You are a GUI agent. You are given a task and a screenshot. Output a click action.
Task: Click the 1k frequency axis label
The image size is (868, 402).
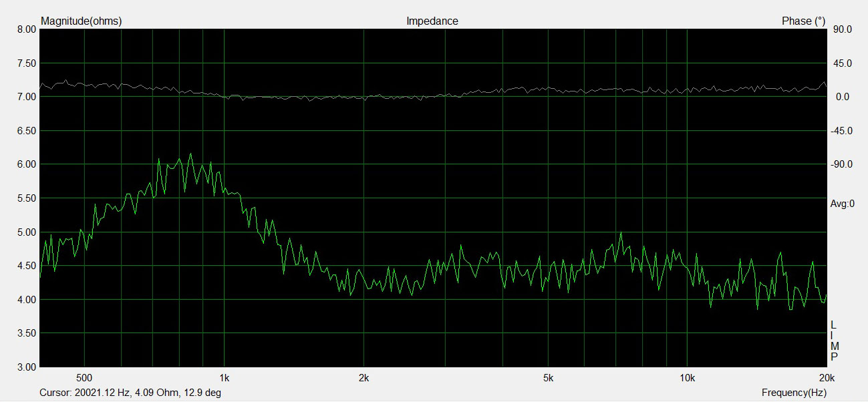click(224, 377)
